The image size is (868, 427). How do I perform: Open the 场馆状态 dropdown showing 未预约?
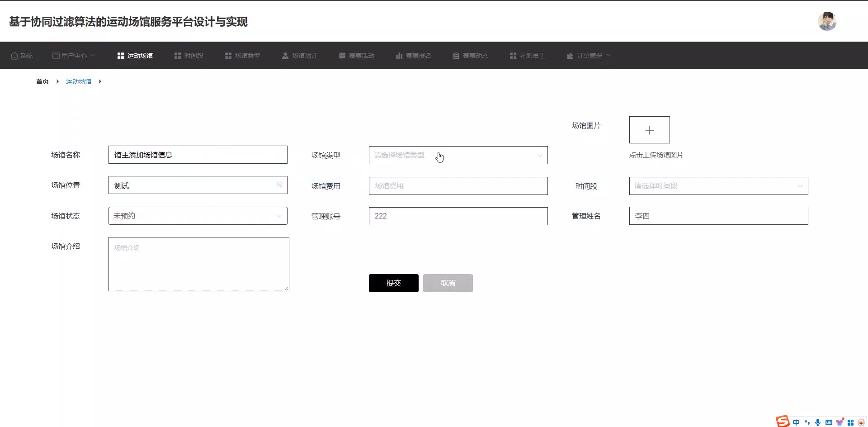(198, 216)
